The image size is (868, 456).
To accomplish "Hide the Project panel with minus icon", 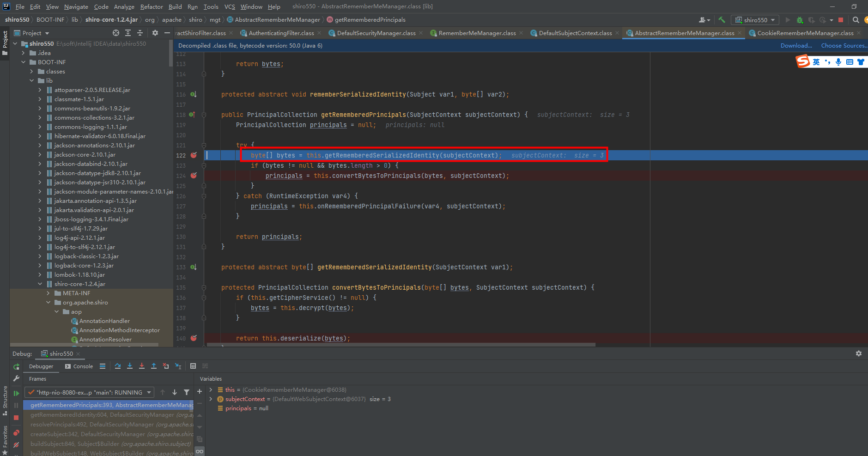I will pyautogui.click(x=167, y=33).
